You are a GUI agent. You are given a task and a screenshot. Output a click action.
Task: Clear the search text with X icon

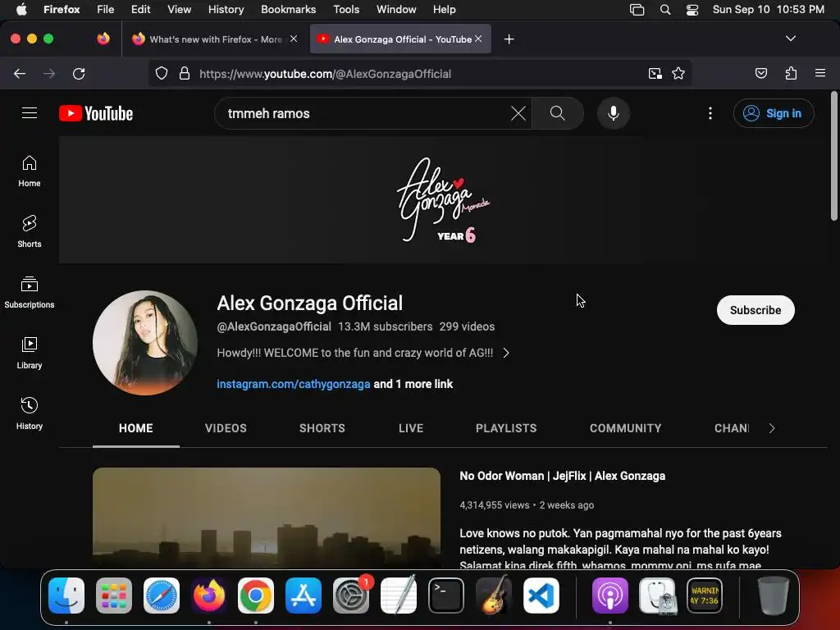(x=518, y=113)
